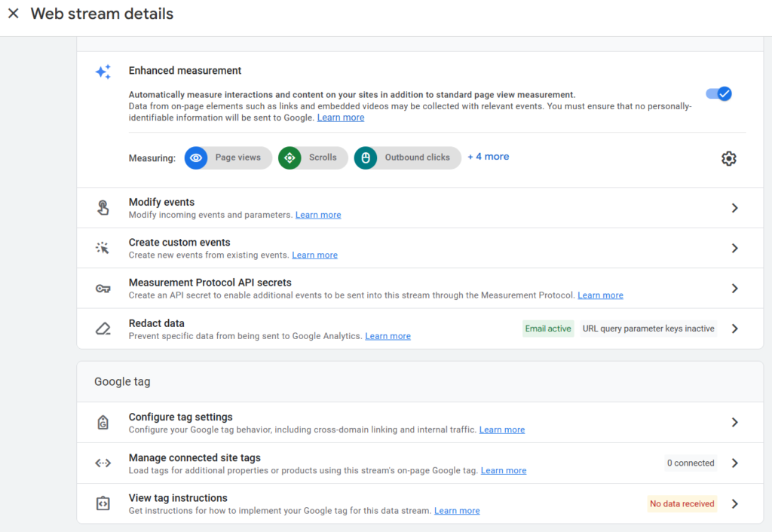
Task: Click the Scrolls measurement chip label
Action: tap(323, 157)
